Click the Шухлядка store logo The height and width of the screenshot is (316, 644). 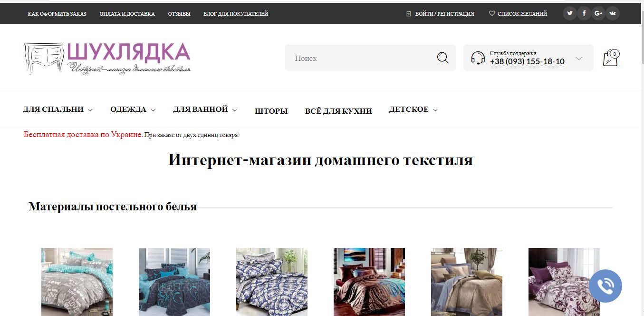point(107,58)
